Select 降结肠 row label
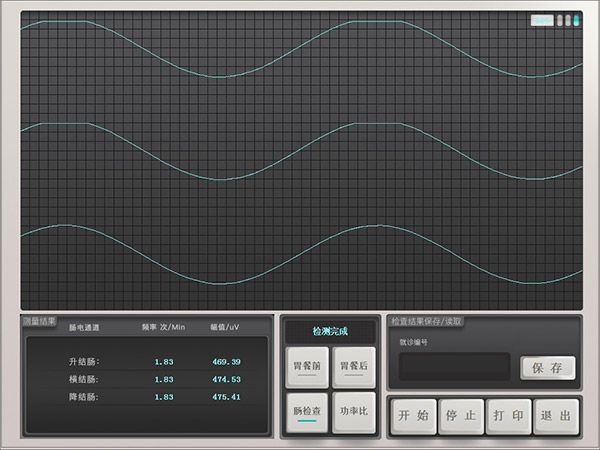 click(84, 397)
